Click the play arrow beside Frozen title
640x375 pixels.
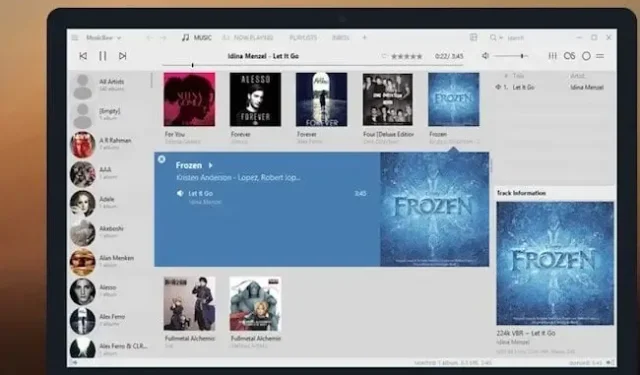tap(211, 165)
